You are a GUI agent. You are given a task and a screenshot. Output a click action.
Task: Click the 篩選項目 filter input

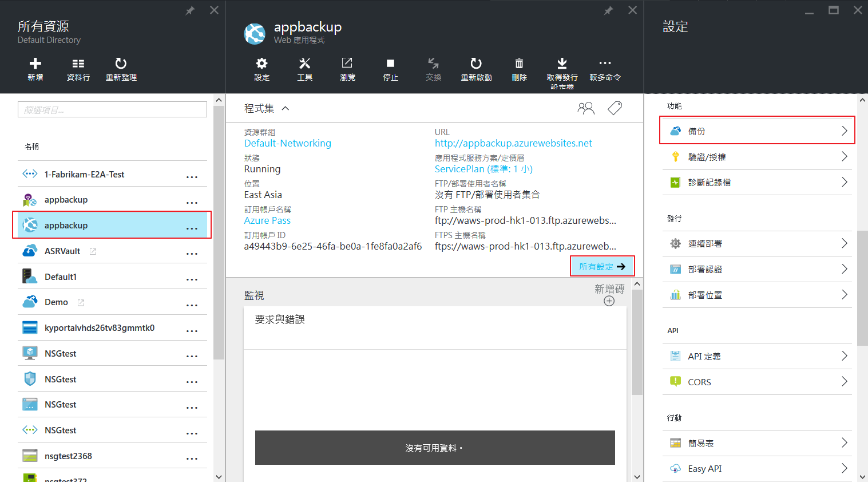click(112, 109)
